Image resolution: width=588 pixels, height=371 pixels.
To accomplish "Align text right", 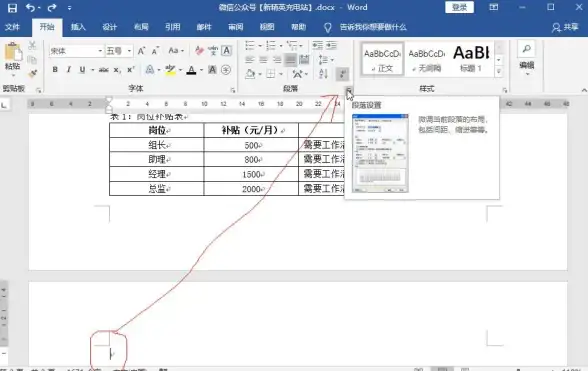I will 277,59.
